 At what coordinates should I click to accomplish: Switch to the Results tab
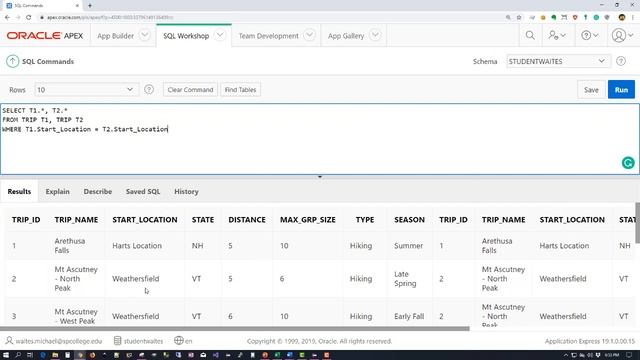[x=19, y=191]
